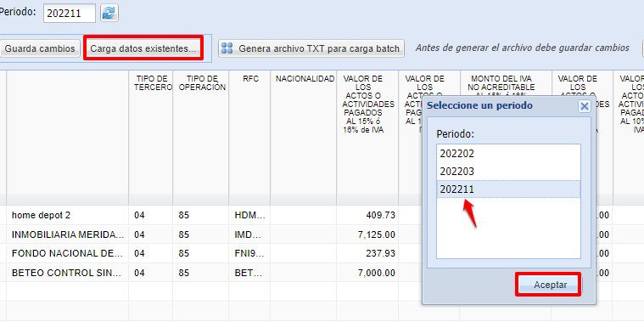Click tipo de tercero 04 in INMOBILIARIA row

150,234
